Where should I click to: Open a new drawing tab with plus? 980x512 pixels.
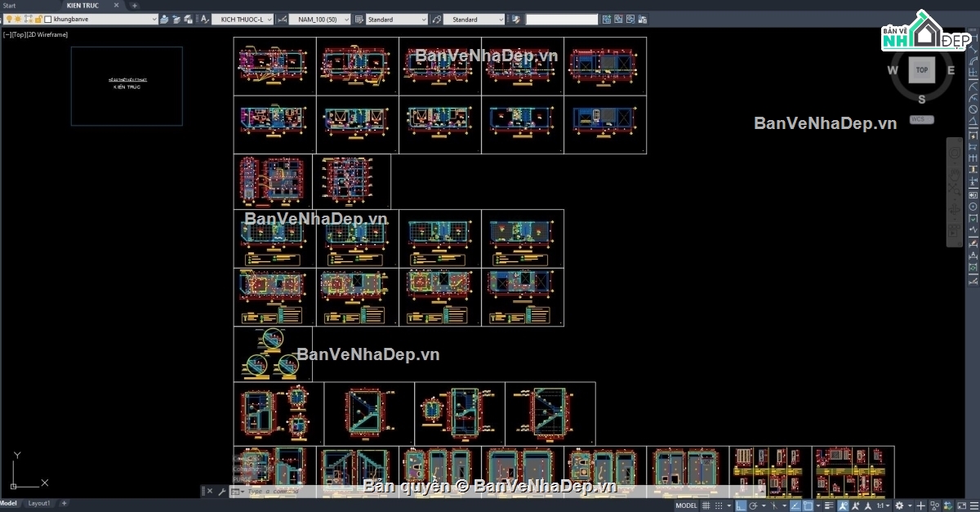(135, 5)
